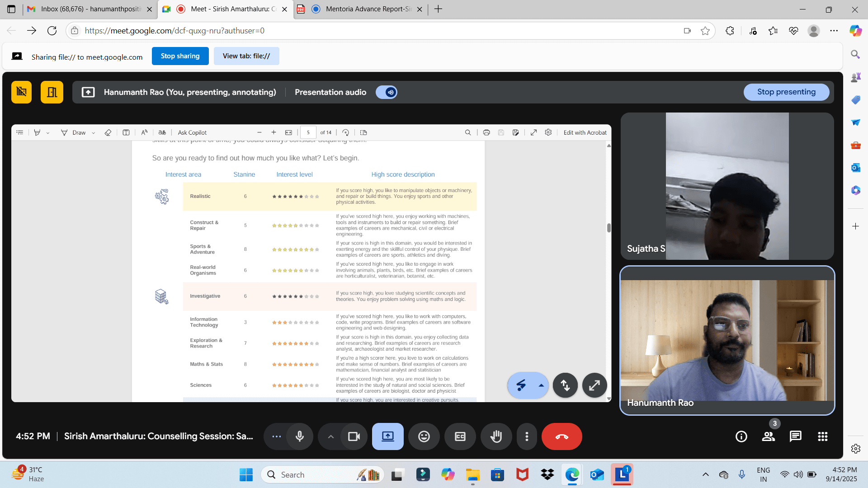Click the Stop presenting button
The height and width of the screenshot is (488, 868).
tap(786, 92)
